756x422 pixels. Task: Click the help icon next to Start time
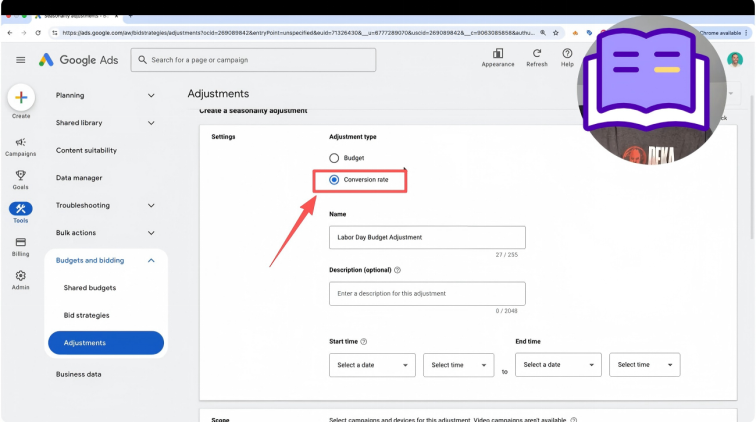364,341
